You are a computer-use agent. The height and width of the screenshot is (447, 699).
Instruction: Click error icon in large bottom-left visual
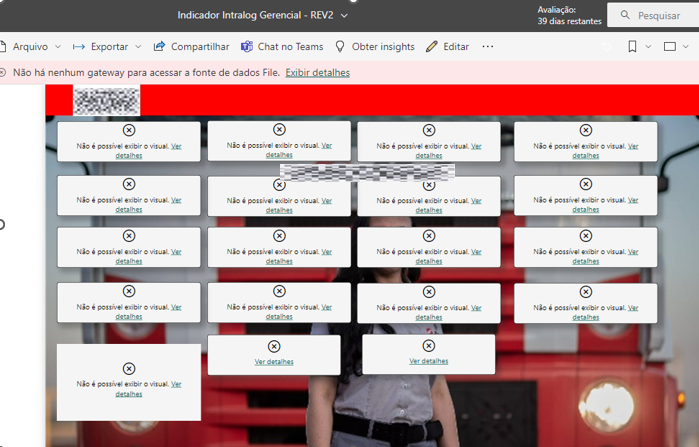pos(129,369)
